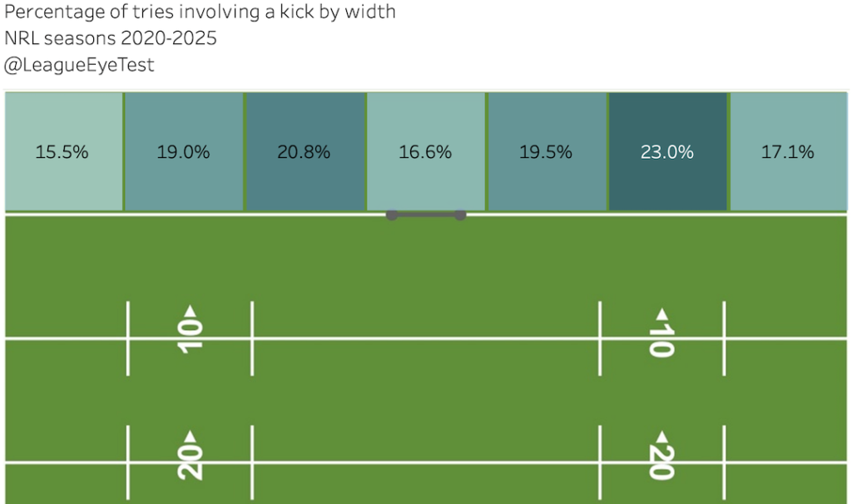852x504 pixels.
Task: Click the right-side 20 metre number
Action: point(661,462)
